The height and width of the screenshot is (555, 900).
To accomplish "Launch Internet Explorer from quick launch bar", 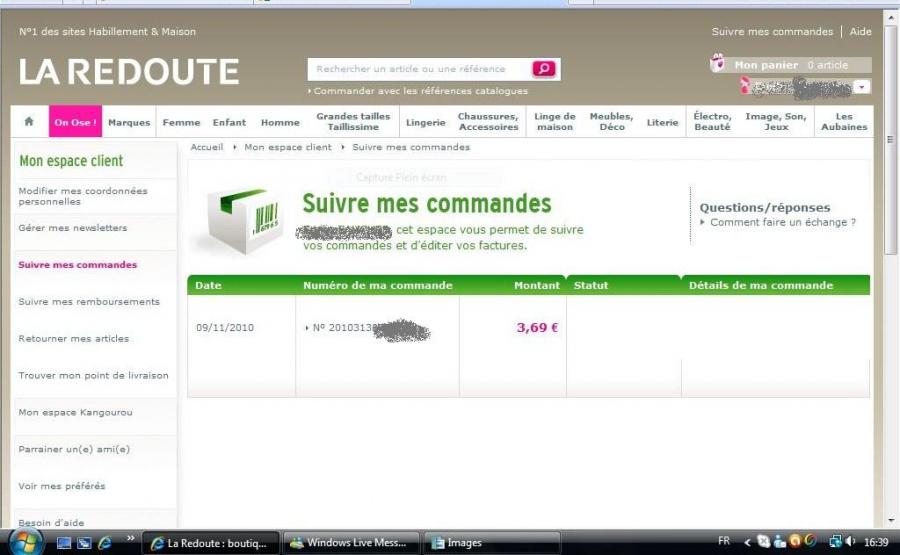I will pos(104,543).
